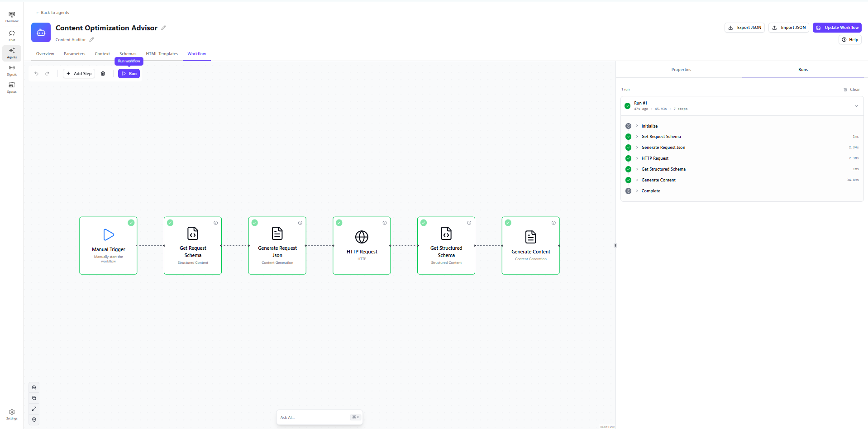Click the side panel resize handle
Viewport: 868px width, 429px height.
[615, 245]
